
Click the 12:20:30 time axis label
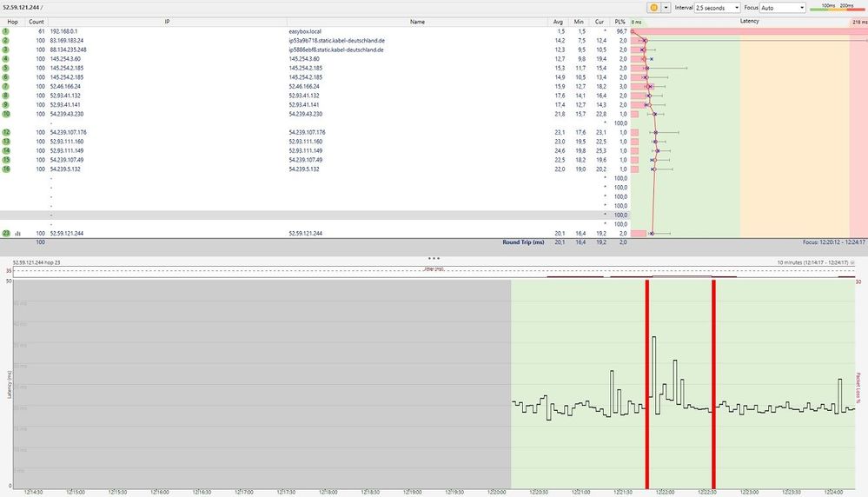538,492
